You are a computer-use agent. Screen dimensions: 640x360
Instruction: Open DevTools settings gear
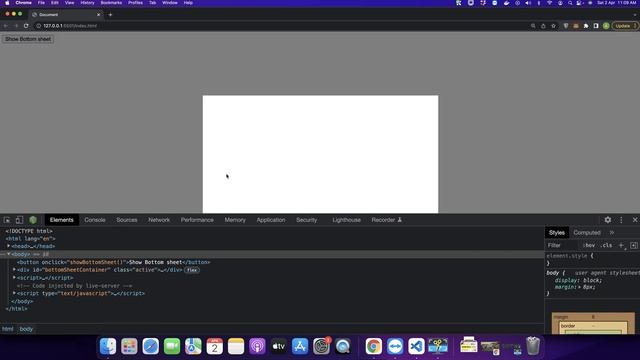pos(608,220)
